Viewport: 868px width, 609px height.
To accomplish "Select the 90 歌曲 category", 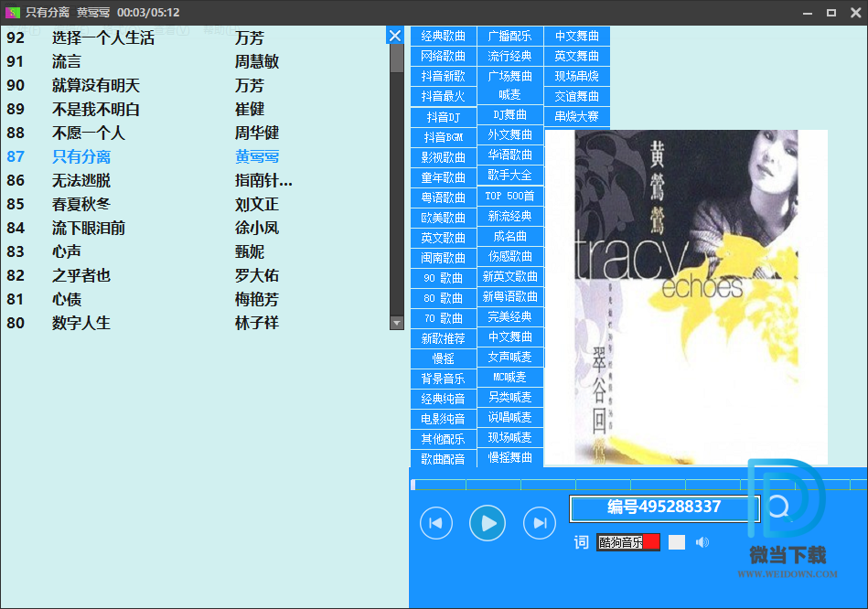I will pyautogui.click(x=444, y=278).
